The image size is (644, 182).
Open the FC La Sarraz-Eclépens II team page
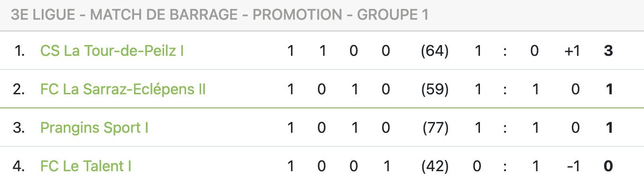click(x=123, y=89)
